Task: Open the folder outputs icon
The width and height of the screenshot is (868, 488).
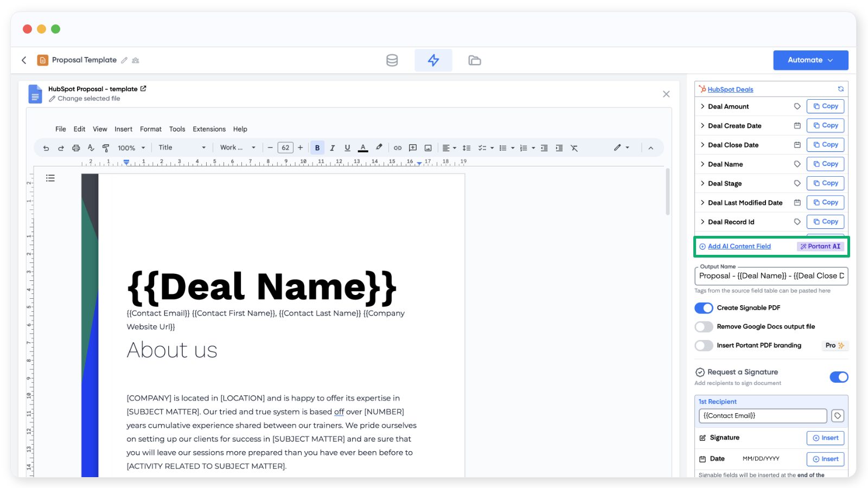Action: coord(475,60)
